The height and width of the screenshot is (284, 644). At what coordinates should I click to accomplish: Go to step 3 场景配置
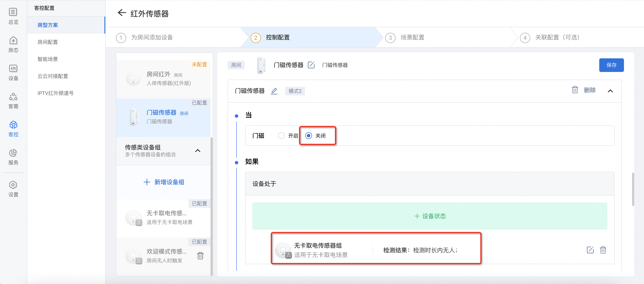[405, 37]
